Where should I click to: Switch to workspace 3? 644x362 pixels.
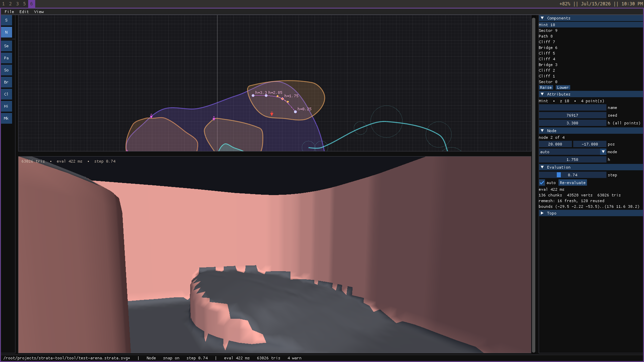(17, 4)
